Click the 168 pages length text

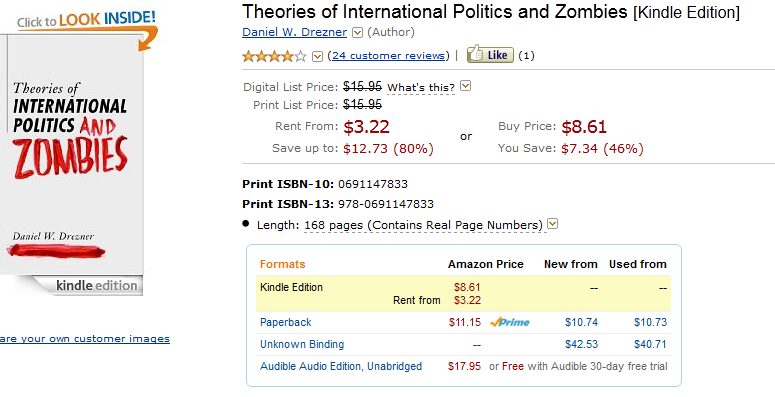[334, 225]
